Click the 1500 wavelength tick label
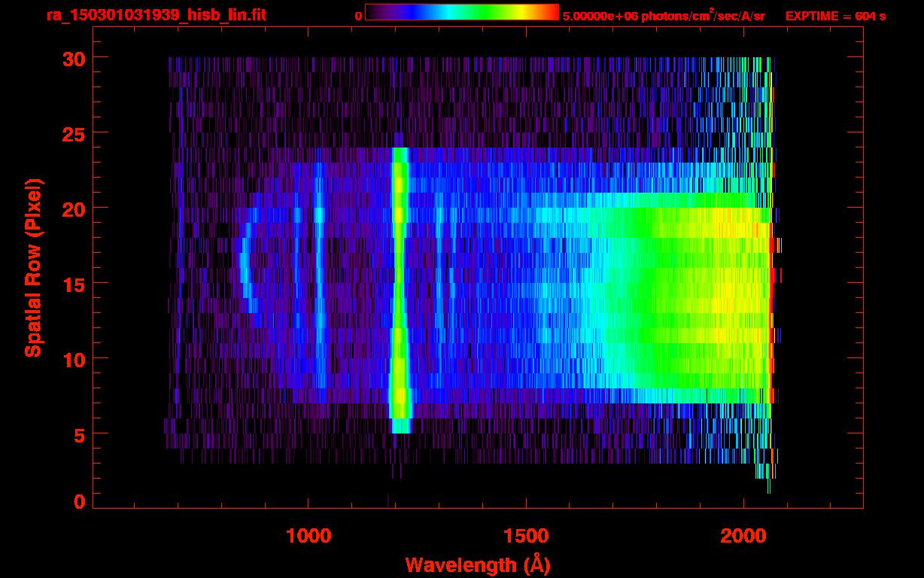This screenshot has height=578, width=924. [x=526, y=536]
